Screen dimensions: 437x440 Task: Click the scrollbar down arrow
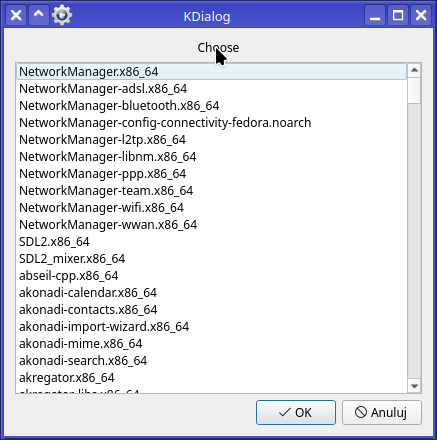tap(414, 386)
